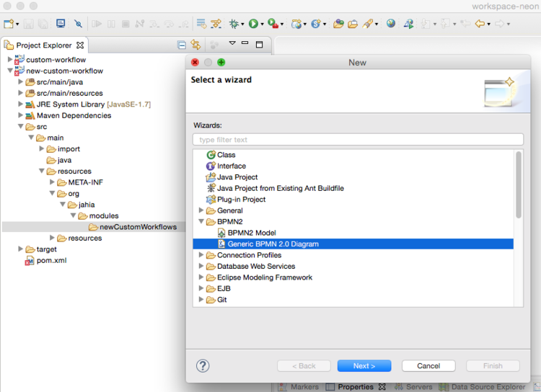The width and height of the screenshot is (541, 392).
Task: Expand src/main/java source folder
Action: point(21,81)
